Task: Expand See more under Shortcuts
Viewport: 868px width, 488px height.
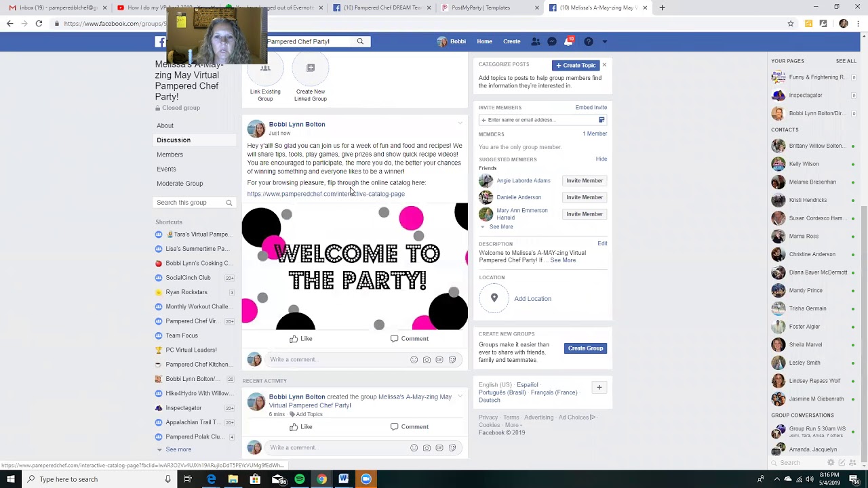Action: tap(178, 449)
